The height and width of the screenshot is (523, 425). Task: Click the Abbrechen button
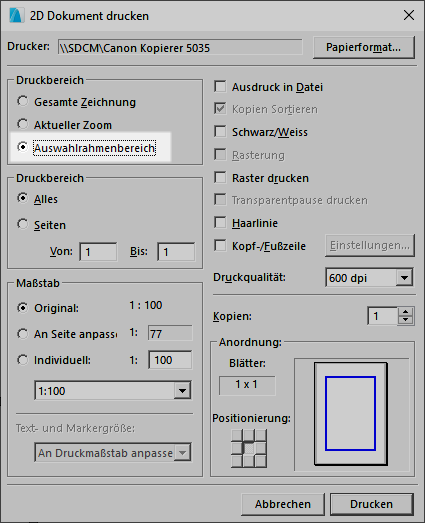pos(283,504)
